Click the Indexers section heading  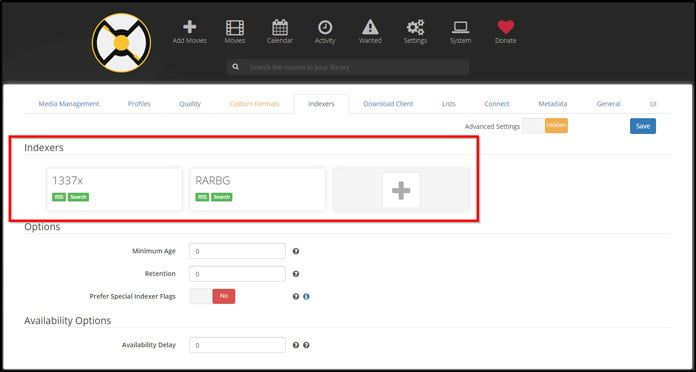(x=44, y=148)
